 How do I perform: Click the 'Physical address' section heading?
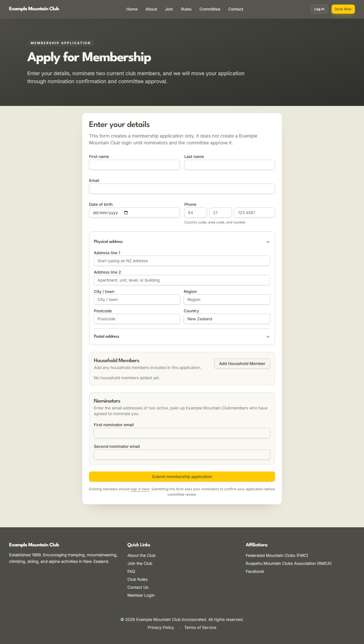point(108,241)
